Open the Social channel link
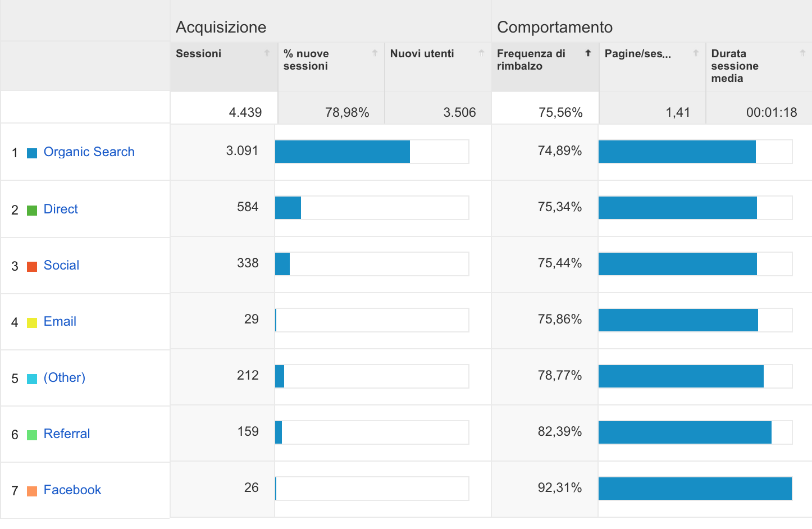 (x=61, y=265)
